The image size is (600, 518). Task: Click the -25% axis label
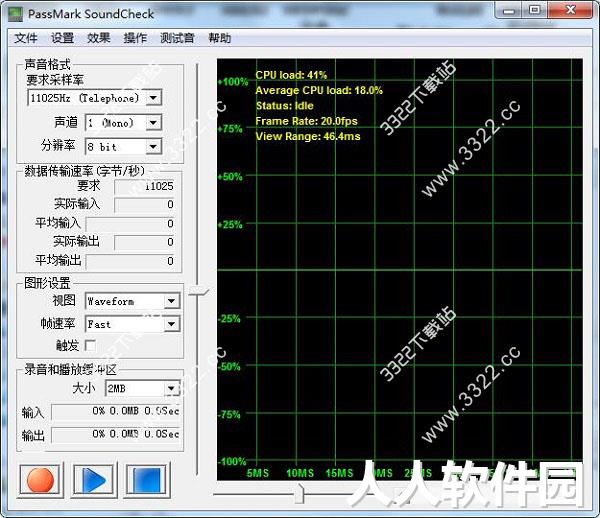229,318
